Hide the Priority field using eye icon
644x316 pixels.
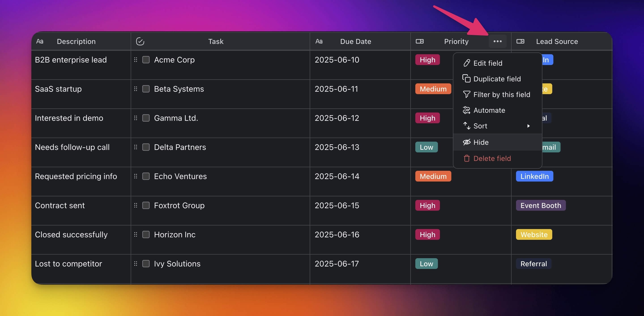[467, 142]
